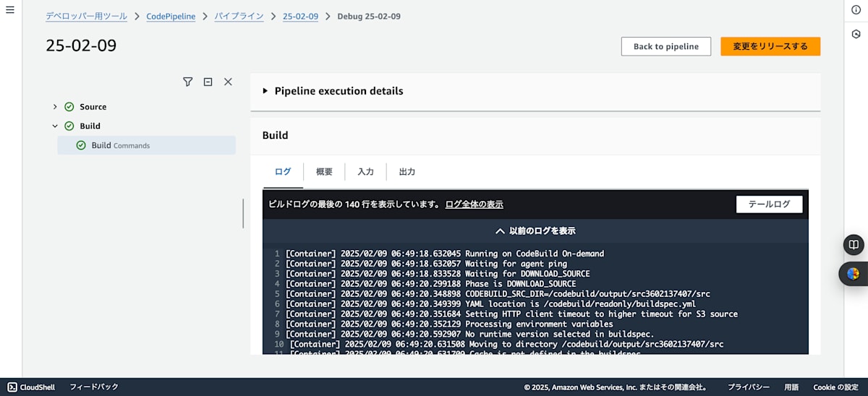Image resolution: width=868 pixels, height=396 pixels.
Task: Click log line 'Phase is DOWNLOAD_SOURCE'
Action: point(430,284)
